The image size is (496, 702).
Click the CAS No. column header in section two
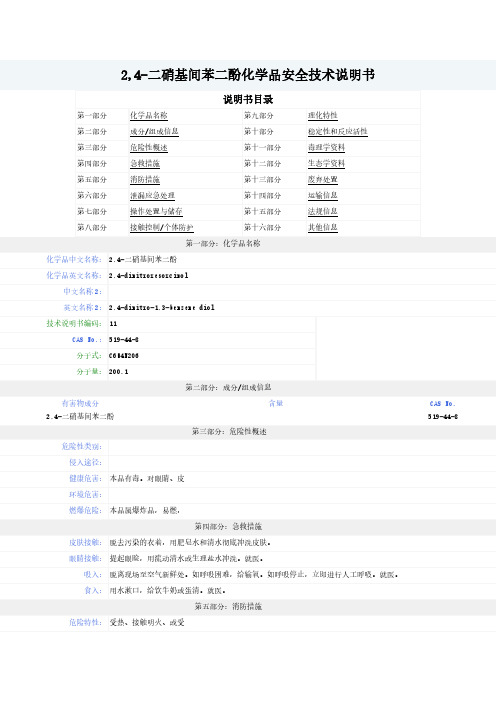point(442,404)
